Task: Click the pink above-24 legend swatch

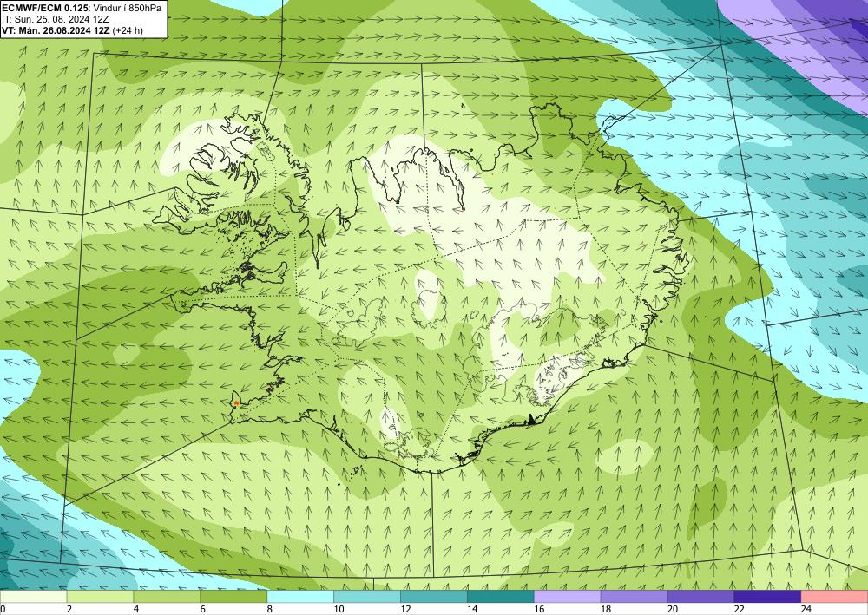Action: pos(834,597)
